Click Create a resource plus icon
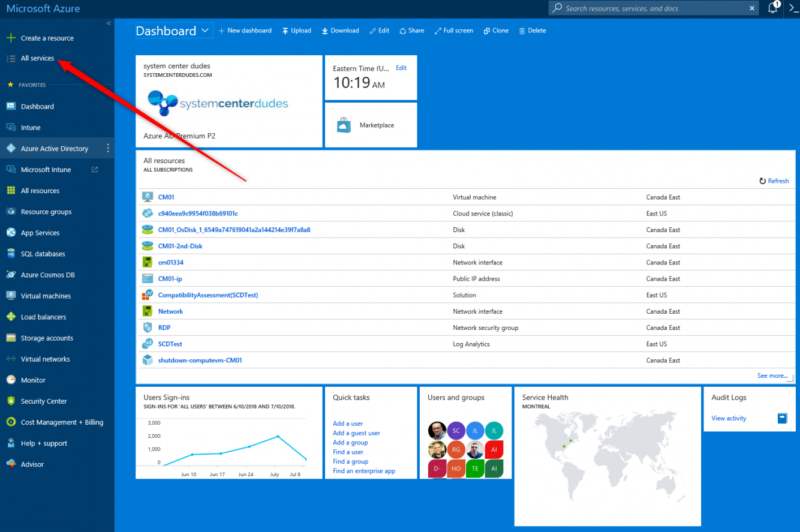The height and width of the screenshot is (532, 800). tap(11, 37)
